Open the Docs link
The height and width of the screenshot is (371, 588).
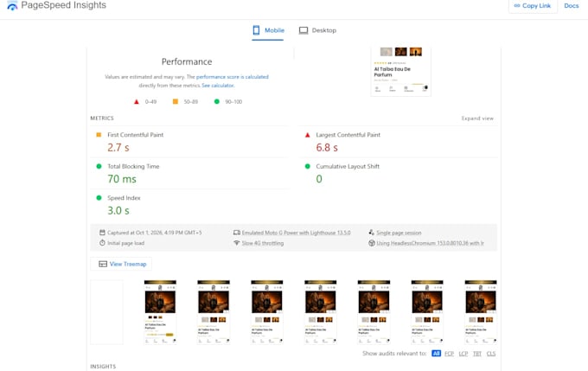pyautogui.click(x=571, y=6)
